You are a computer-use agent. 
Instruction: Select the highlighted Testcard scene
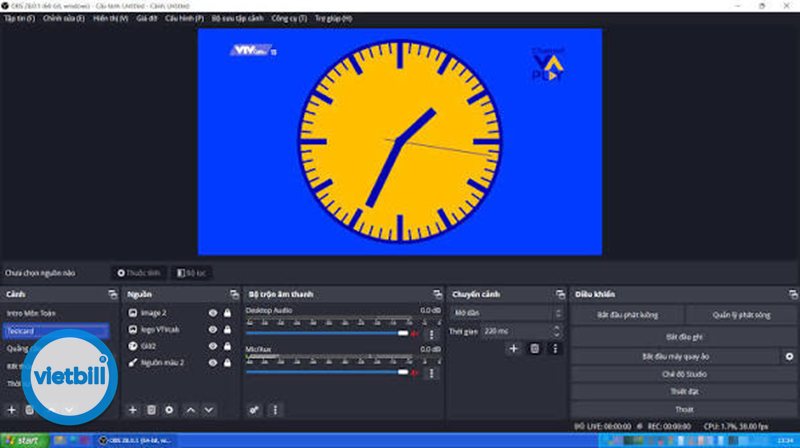point(56,331)
